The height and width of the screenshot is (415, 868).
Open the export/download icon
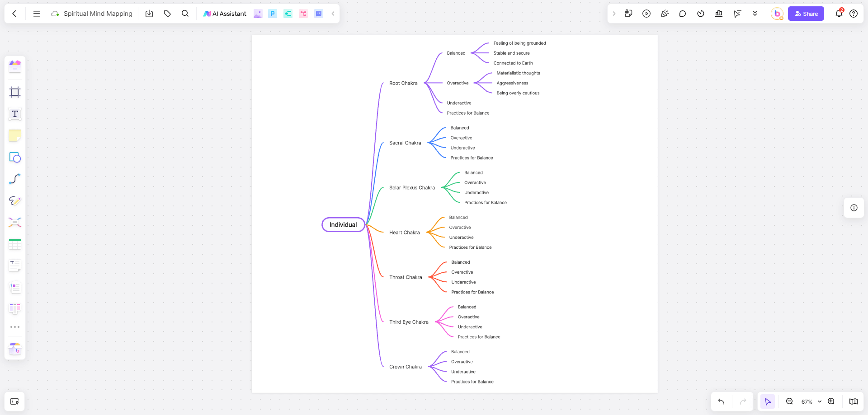point(149,14)
